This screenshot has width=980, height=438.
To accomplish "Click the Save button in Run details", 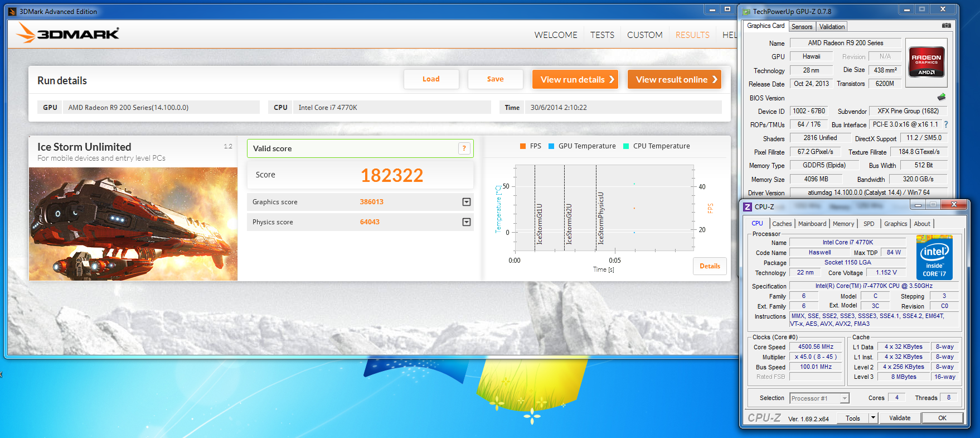I will (x=495, y=79).
